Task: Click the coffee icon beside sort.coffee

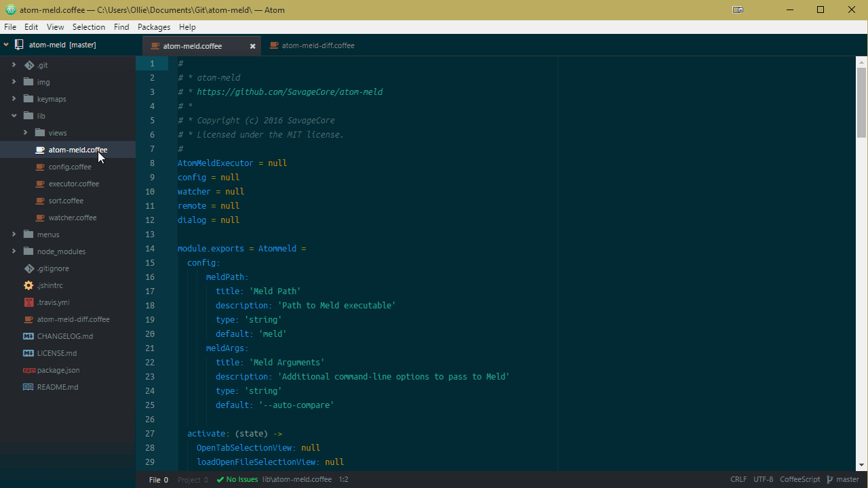Action: (40, 201)
